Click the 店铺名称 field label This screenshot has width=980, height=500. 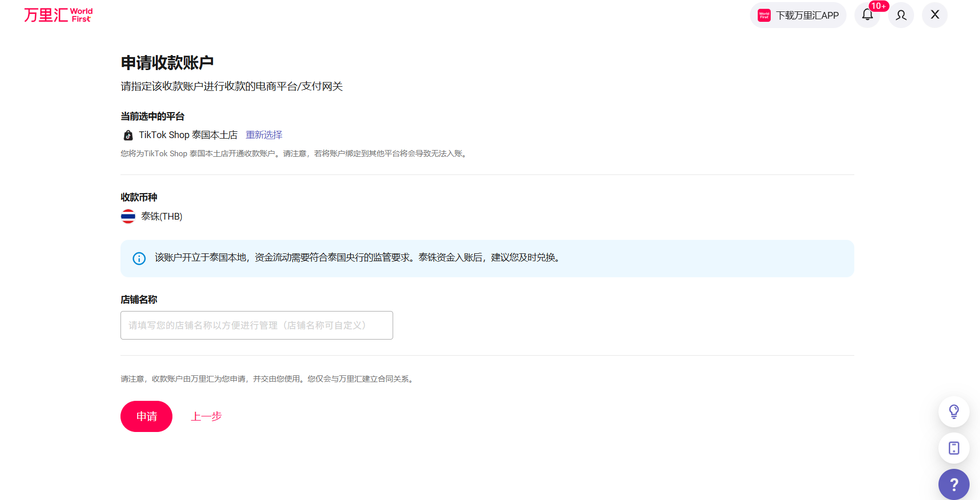(x=139, y=300)
